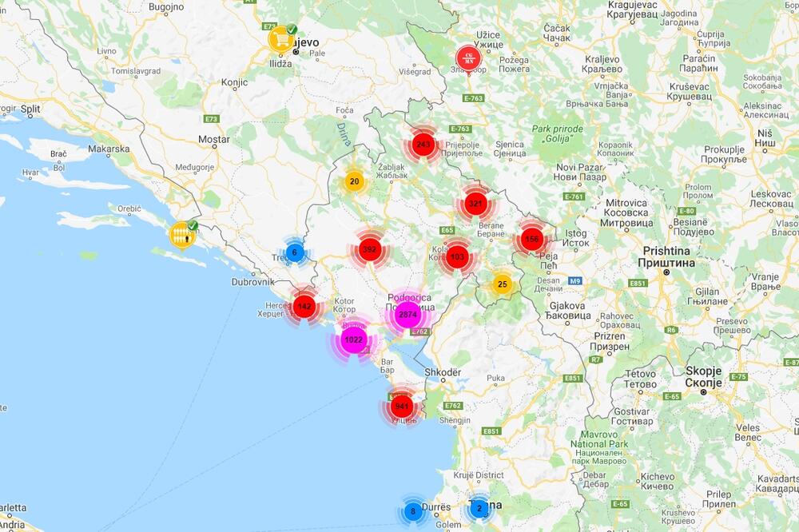Click the magenta cluster marker labeled 2874
The image size is (799, 532).
click(x=407, y=315)
